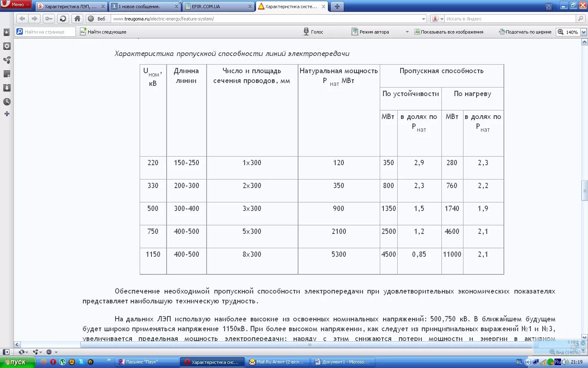Focus the Найти на странице field
588x368 pixels.
click(x=45, y=31)
